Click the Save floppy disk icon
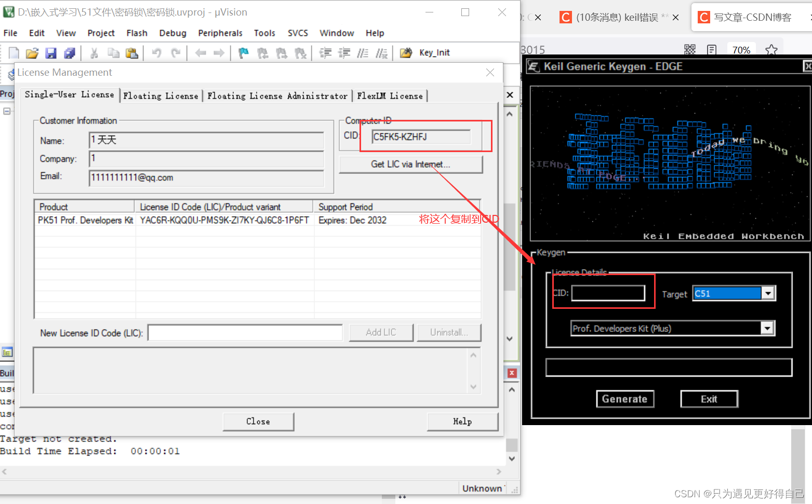Viewport: 812px width, 504px height. (x=51, y=53)
